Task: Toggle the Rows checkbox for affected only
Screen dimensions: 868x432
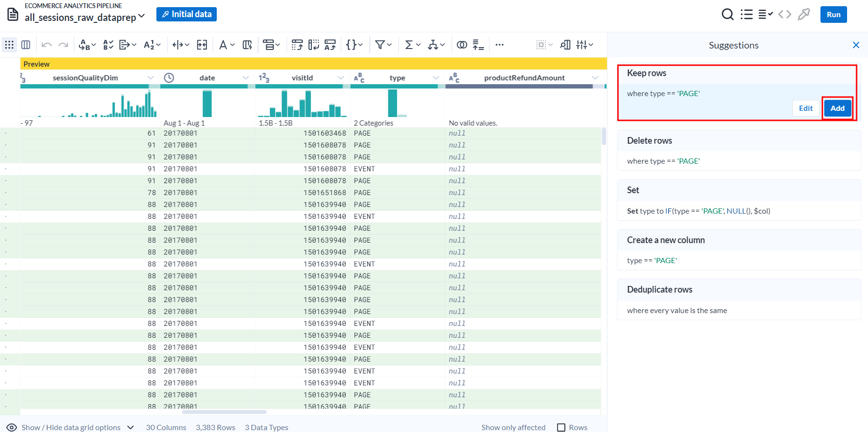Action: click(x=561, y=427)
